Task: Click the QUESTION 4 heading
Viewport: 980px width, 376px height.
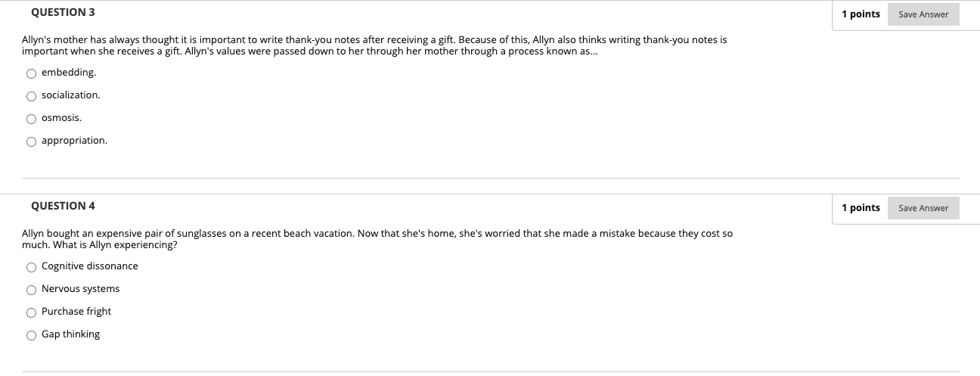Action: (63, 206)
